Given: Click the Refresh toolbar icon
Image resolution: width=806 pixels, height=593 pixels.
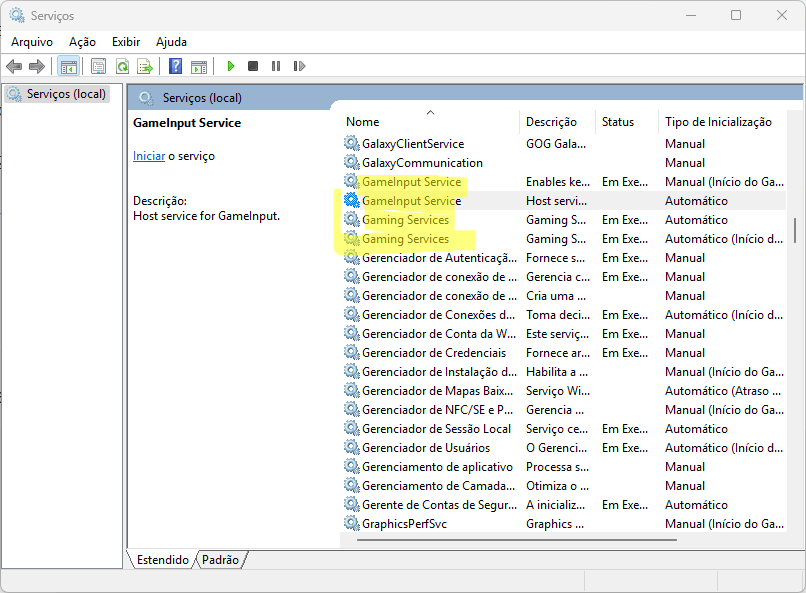Looking at the screenshot, I should pyautogui.click(x=122, y=66).
